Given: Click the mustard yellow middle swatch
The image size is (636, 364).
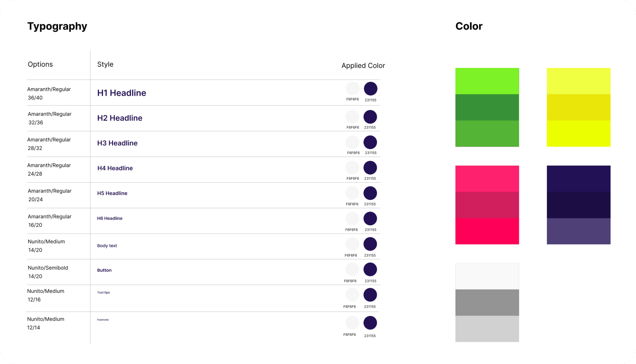Looking at the screenshot, I should click(578, 107).
